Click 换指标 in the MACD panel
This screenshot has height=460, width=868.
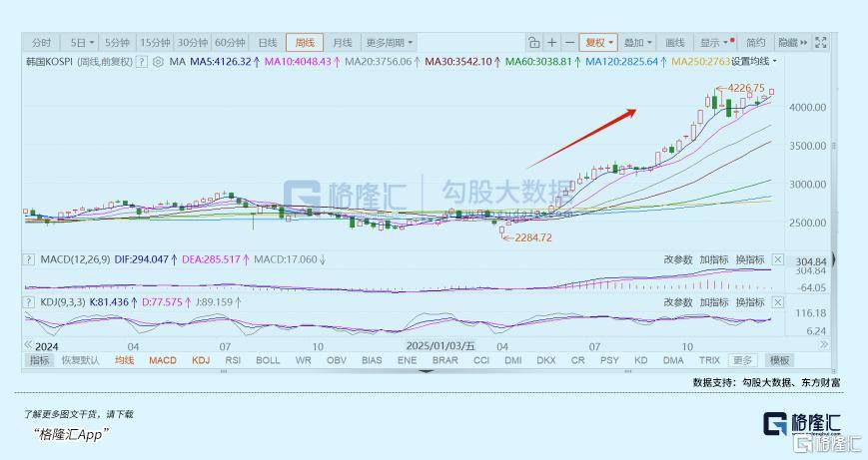750,259
